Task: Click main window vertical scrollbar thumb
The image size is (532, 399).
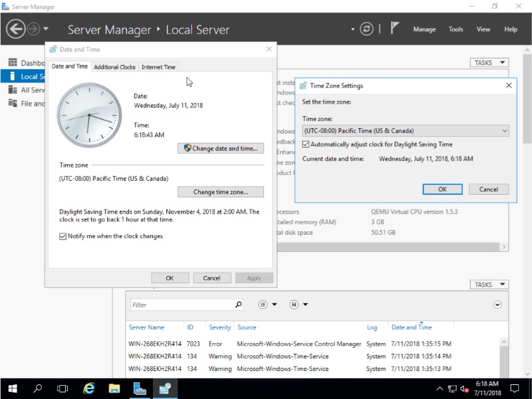Action: click(x=527, y=98)
